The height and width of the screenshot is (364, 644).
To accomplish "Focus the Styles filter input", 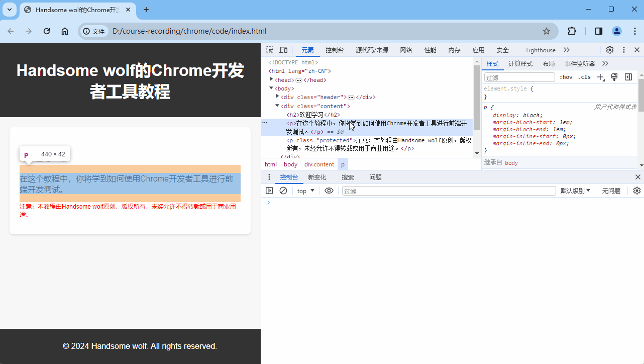I will tap(519, 77).
